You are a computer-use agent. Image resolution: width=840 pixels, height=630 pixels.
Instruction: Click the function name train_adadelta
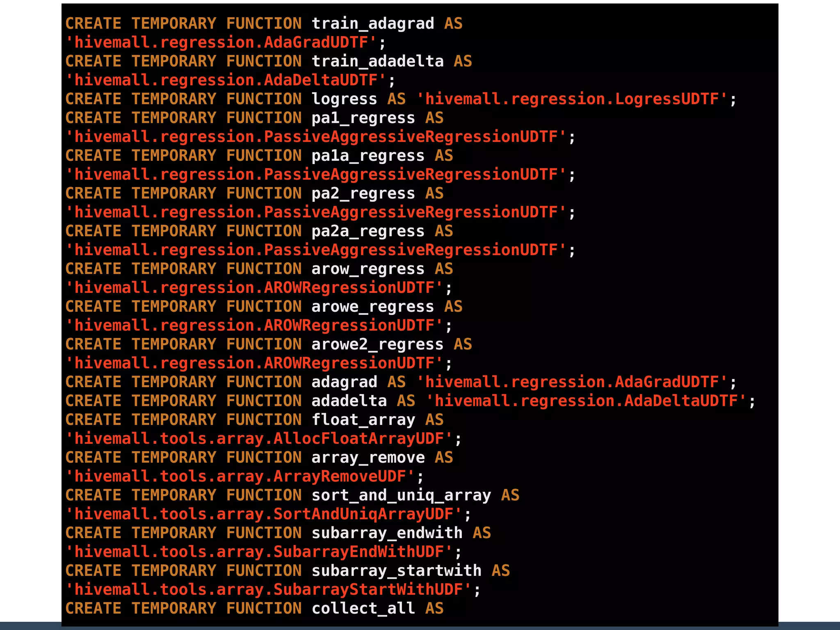pos(378,62)
